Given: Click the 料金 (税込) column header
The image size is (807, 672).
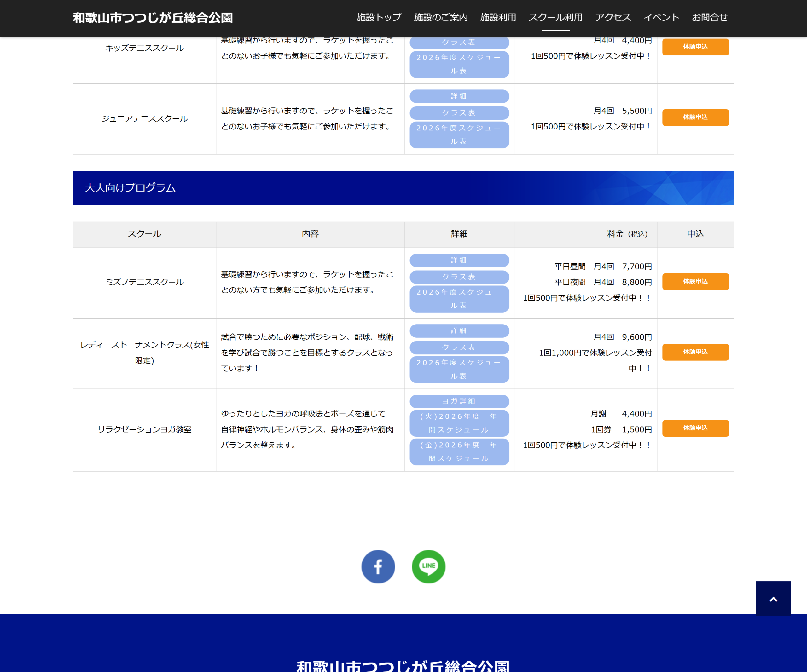Looking at the screenshot, I should (585, 234).
